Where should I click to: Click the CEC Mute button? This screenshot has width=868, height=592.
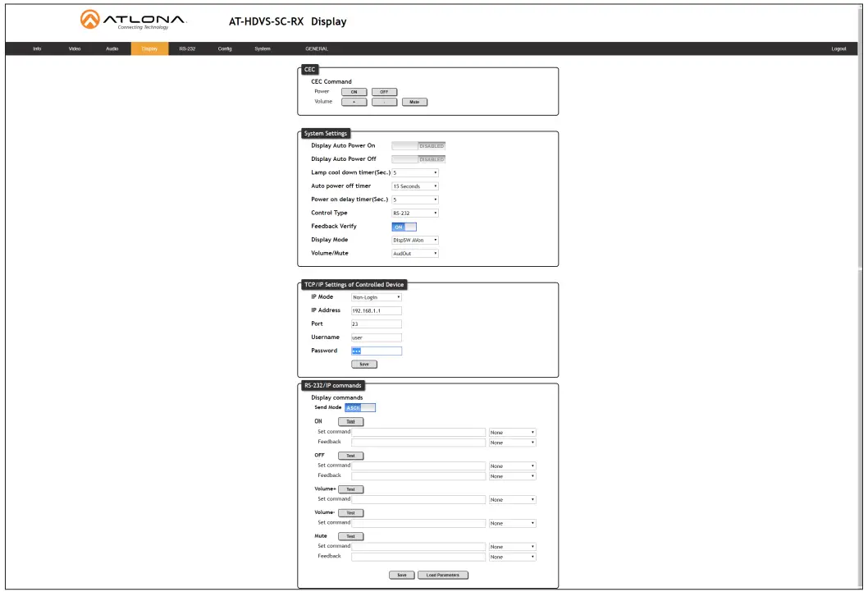[x=414, y=102]
